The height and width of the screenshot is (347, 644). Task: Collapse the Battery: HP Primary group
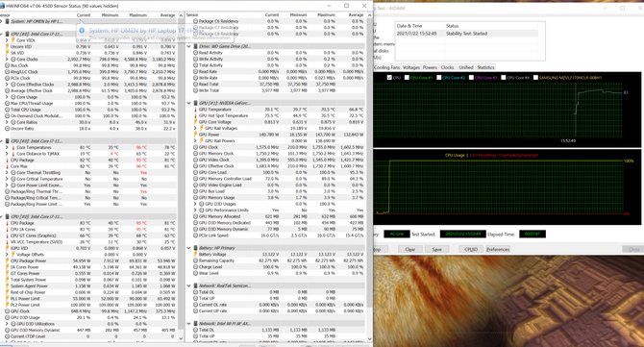pos(189,248)
